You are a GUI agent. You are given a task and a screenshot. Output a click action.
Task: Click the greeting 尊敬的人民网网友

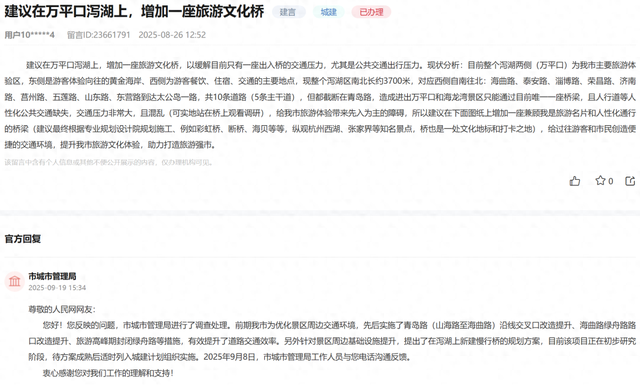click(62, 309)
